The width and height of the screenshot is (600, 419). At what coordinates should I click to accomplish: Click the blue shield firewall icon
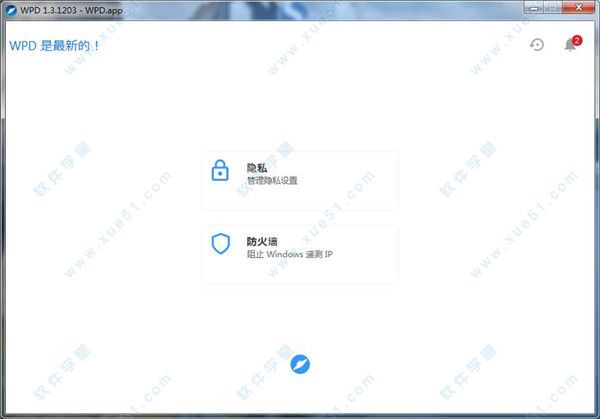point(221,243)
